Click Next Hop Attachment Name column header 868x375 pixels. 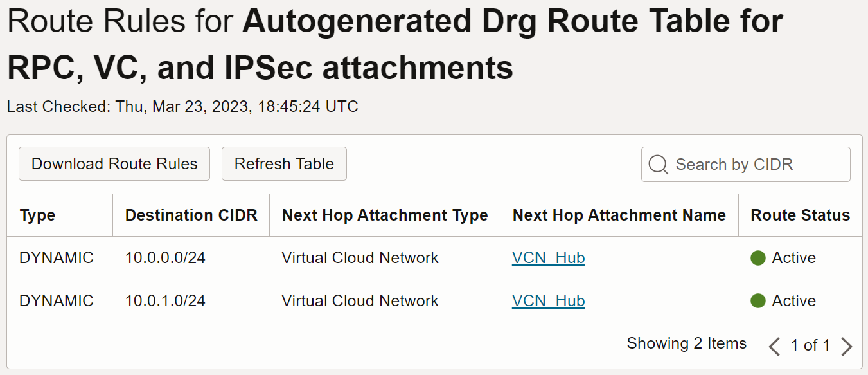coord(619,215)
